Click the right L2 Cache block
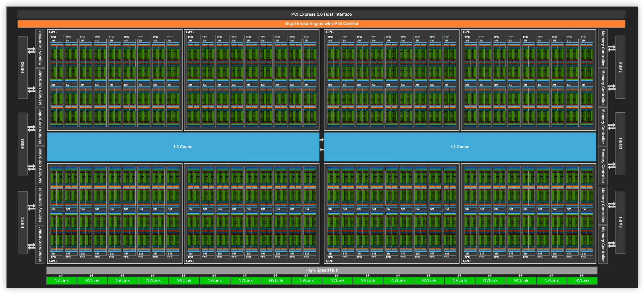 point(460,147)
